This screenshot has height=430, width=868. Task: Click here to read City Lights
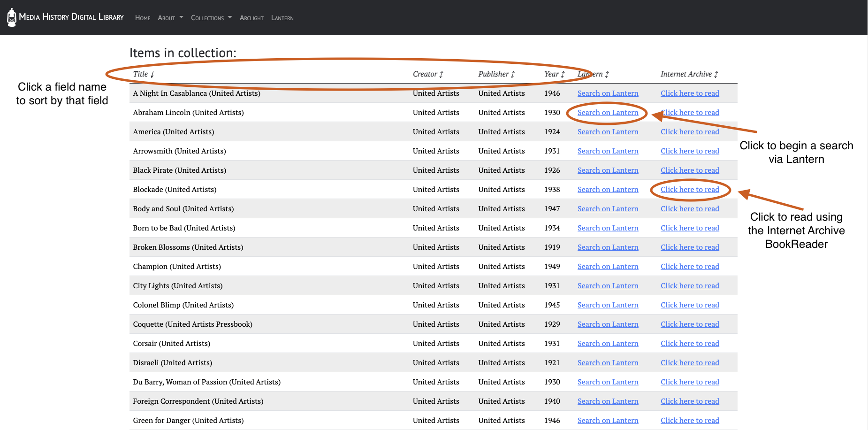(690, 286)
